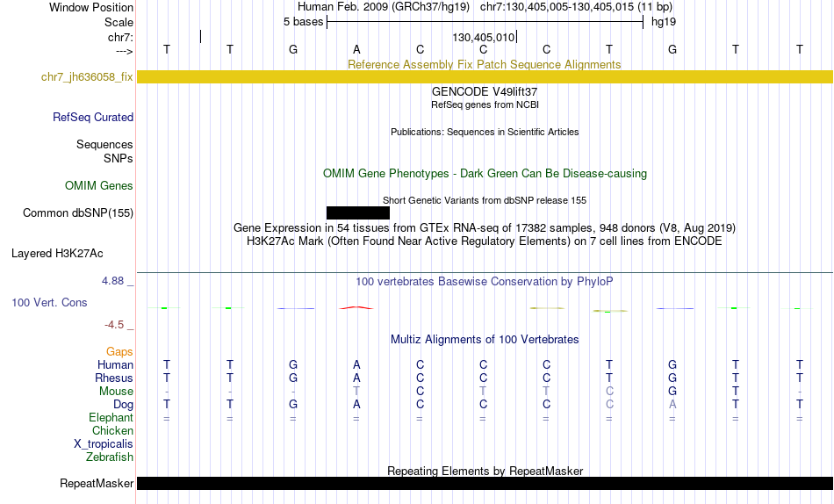Screen dimensions: 834x504
Task: Select the Common dbSNP(155) track label
Action: [x=78, y=212]
